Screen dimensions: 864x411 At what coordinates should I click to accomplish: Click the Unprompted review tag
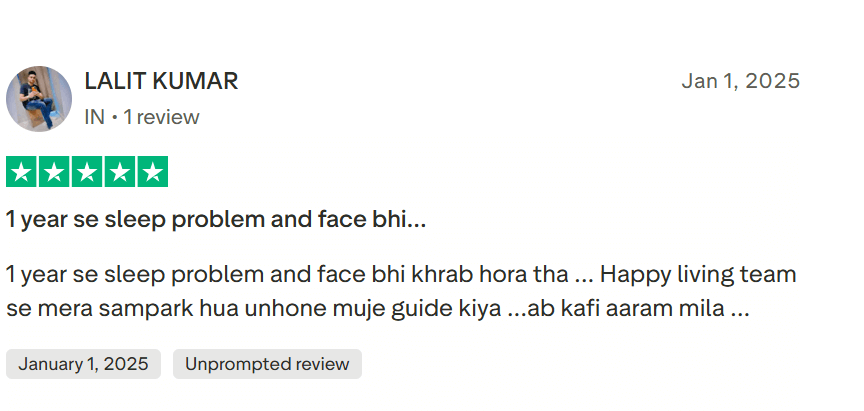click(x=267, y=364)
